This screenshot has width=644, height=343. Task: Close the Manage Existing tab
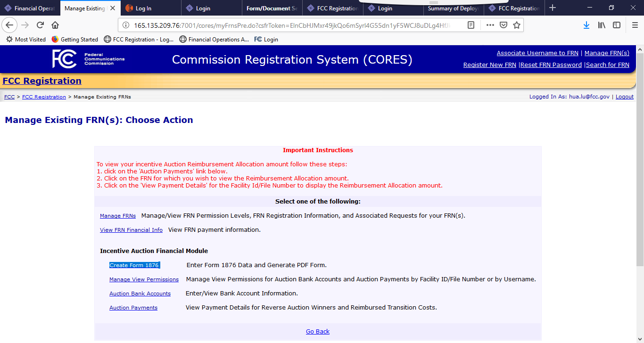[113, 8]
